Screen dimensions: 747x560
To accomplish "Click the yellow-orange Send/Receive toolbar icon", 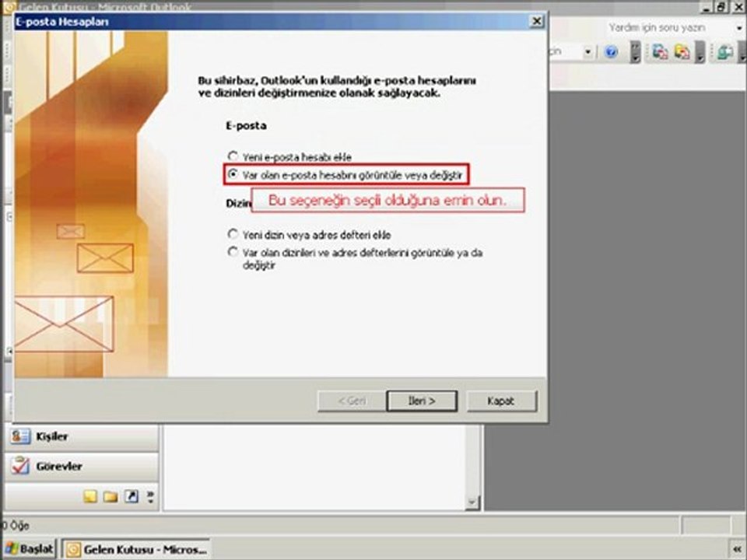I will tap(682, 51).
